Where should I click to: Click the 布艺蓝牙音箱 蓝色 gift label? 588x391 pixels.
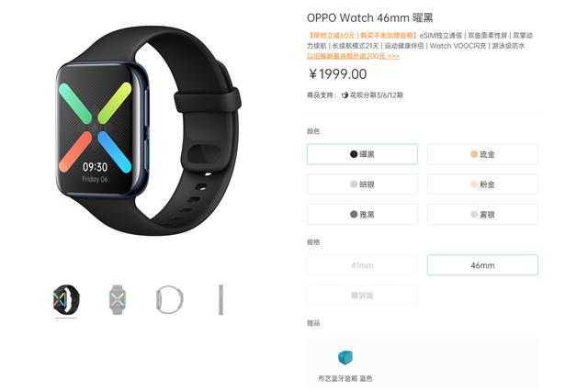tap(345, 379)
